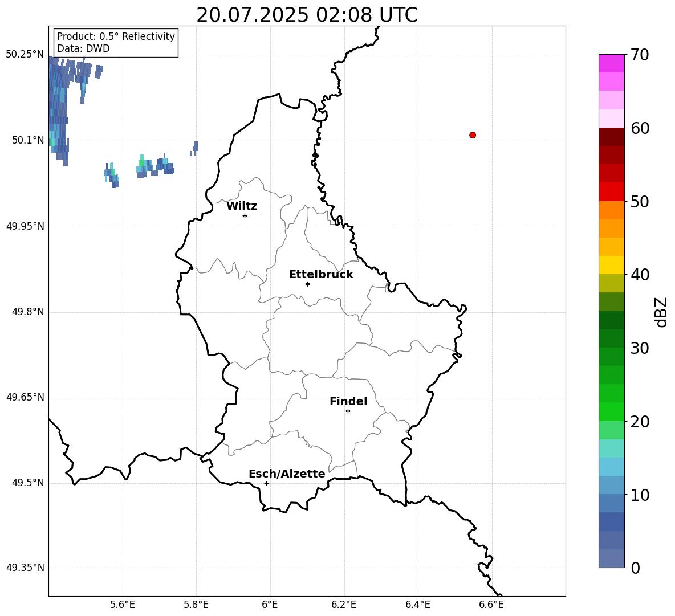The image size is (675, 616).
Task: Click the Findel station cross marker
Action: [348, 411]
